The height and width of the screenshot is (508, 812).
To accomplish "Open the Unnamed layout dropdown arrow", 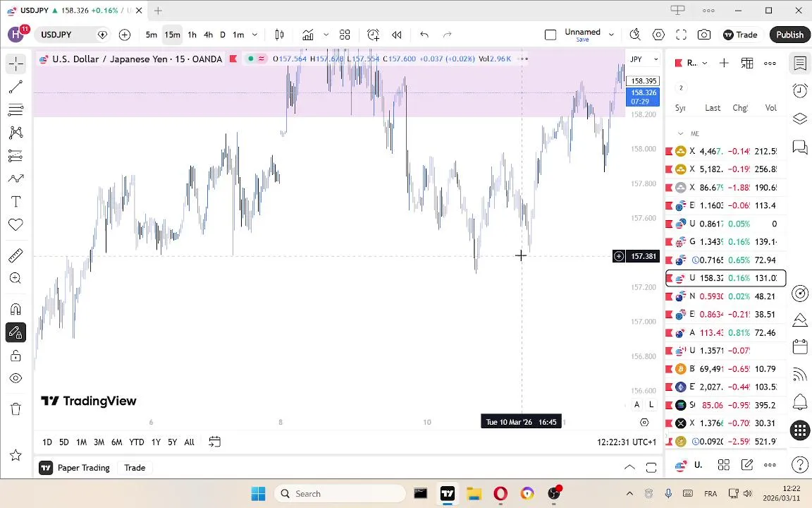I will (611, 35).
